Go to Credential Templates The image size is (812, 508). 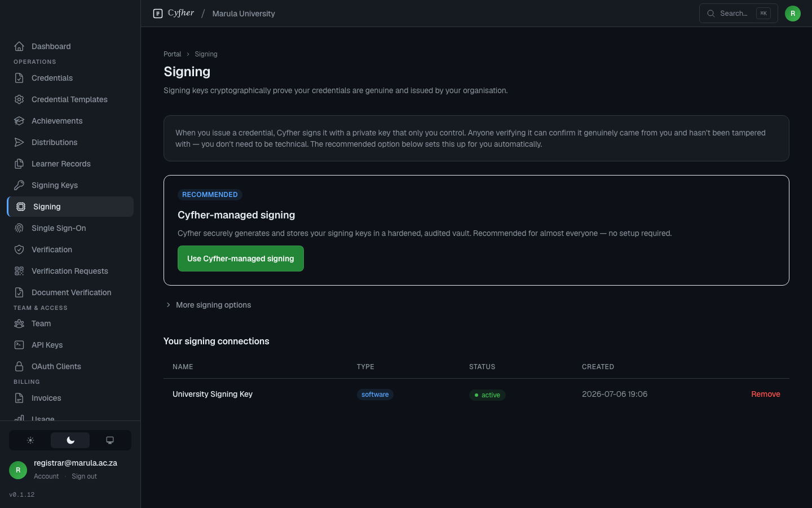pyautogui.click(x=70, y=99)
